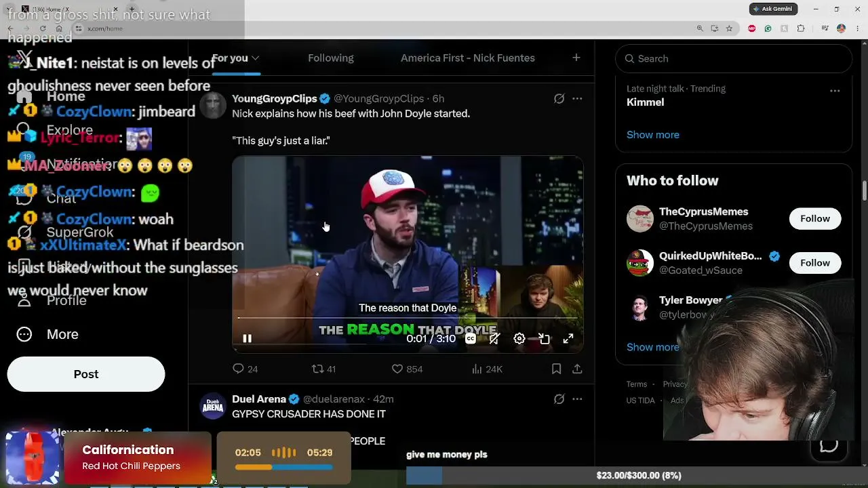Zoom the page using Chrome's magnifier icon
This screenshot has width=868, height=488.
700,28
